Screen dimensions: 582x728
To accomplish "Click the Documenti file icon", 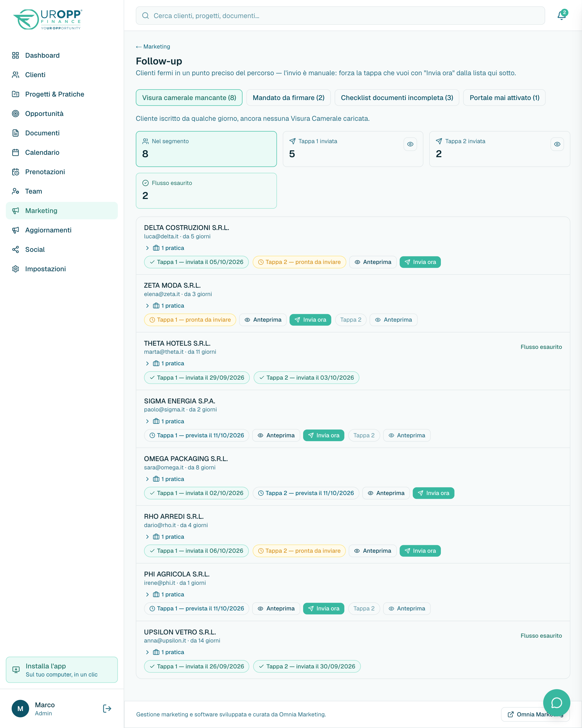I will pyautogui.click(x=16, y=133).
